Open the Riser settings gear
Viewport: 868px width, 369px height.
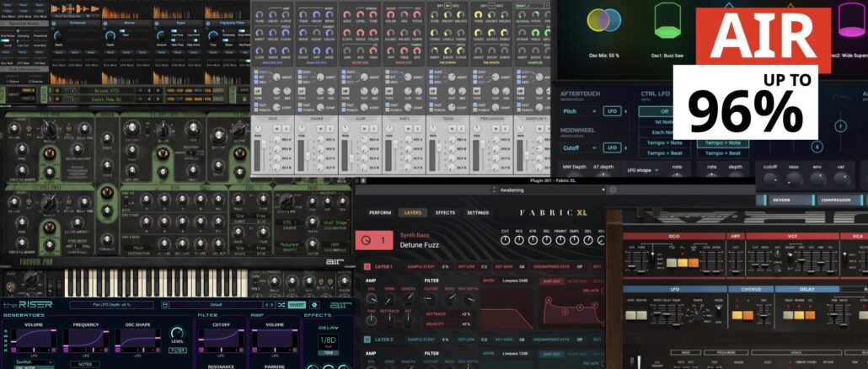[x=314, y=305]
